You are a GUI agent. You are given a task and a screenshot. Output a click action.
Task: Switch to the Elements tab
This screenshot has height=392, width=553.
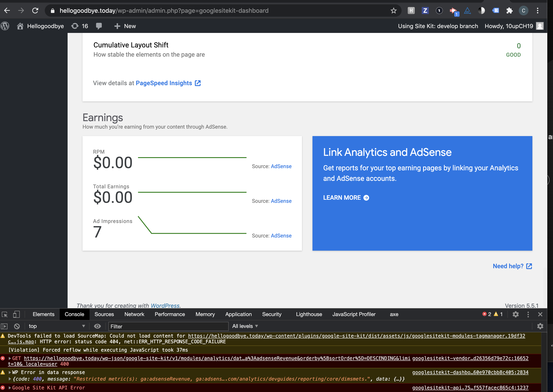[44, 314]
